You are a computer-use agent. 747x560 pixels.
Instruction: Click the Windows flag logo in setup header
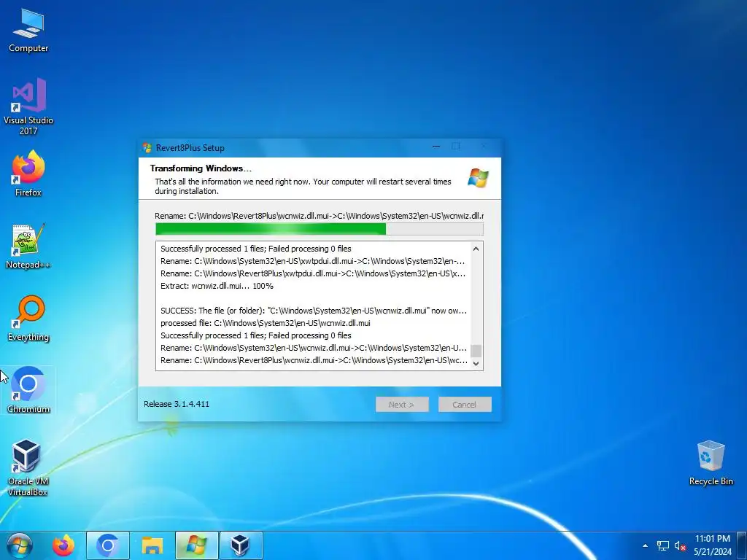[479, 178]
